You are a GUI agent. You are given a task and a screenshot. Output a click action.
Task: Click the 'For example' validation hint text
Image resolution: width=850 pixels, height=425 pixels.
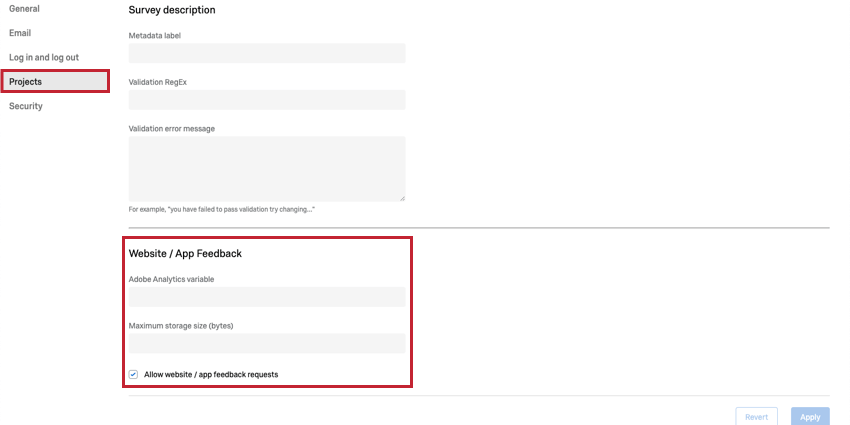[222, 209]
